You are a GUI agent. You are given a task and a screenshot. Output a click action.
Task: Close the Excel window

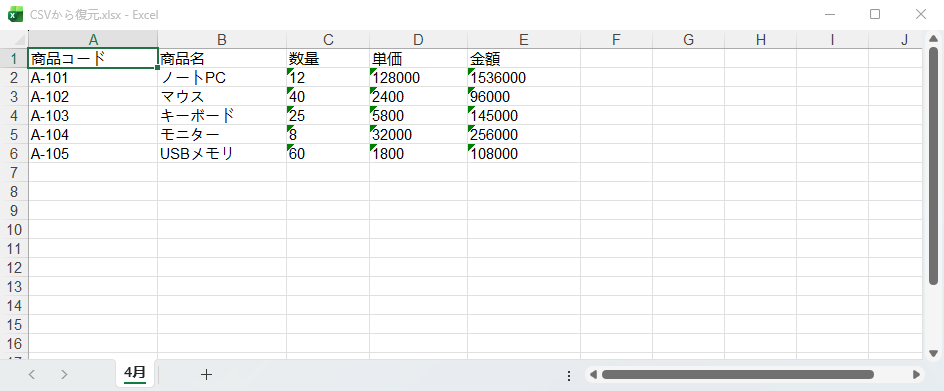point(921,14)
